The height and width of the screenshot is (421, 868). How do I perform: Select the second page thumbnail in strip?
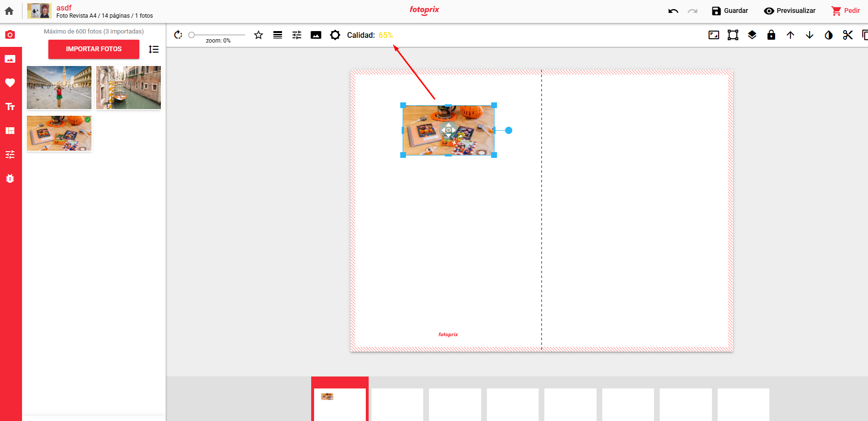397,404
